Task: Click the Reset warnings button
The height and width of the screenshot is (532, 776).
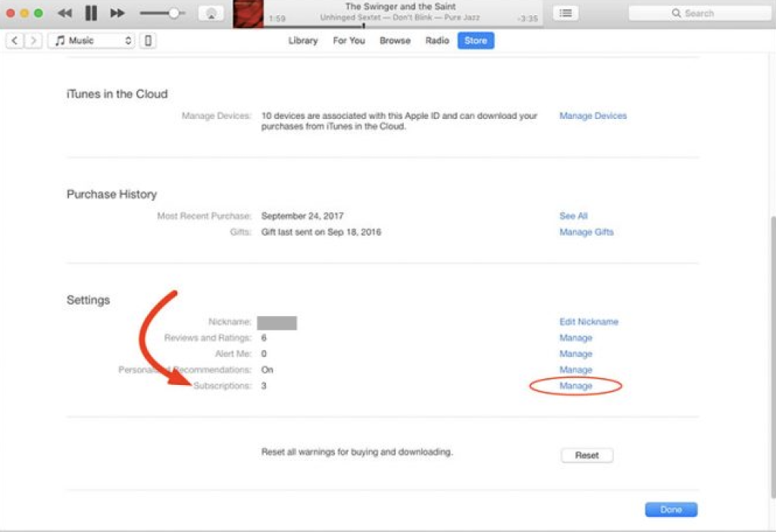Action: coord(587,455)
